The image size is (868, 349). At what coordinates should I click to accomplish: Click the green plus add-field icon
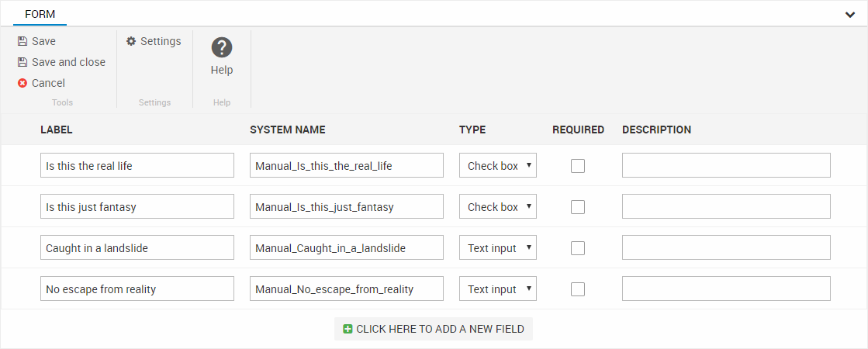click(x=348, y=329)
